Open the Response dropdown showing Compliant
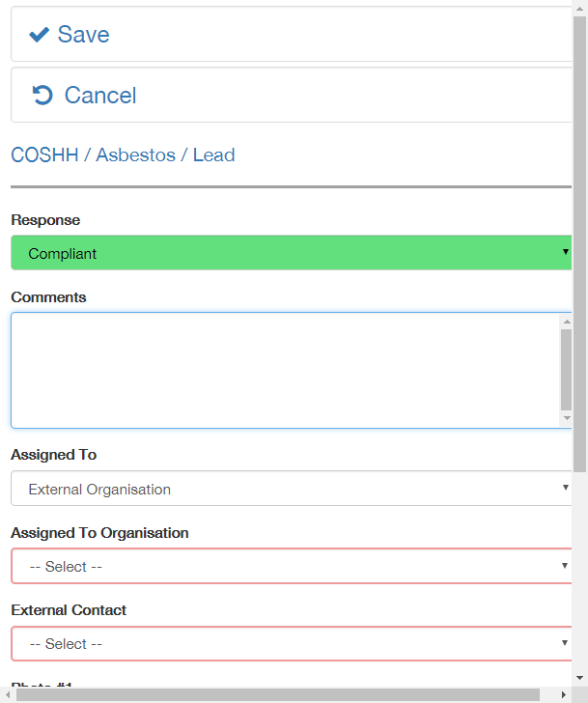The width and height of the screenshot is (588, 703). coord(291,254)
